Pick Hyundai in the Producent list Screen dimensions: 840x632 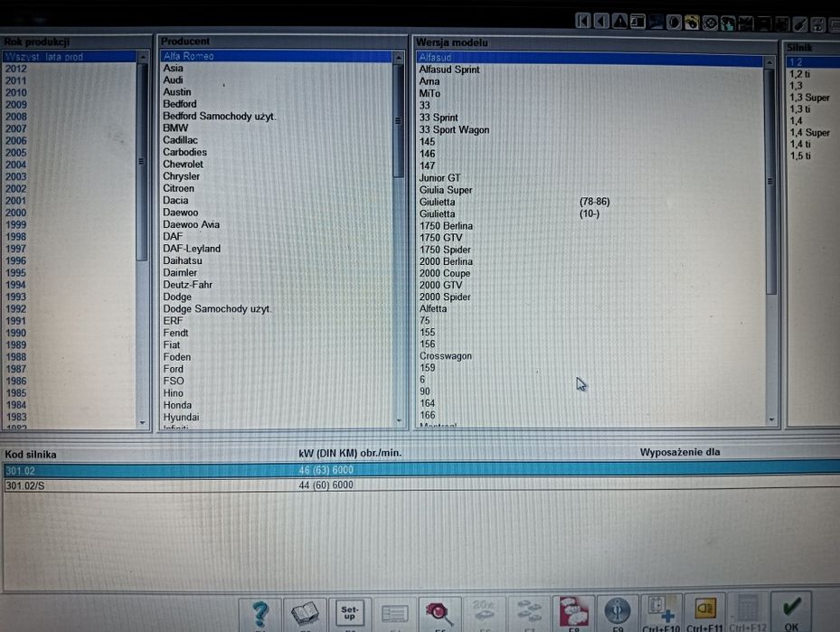(x=181, y=417)
